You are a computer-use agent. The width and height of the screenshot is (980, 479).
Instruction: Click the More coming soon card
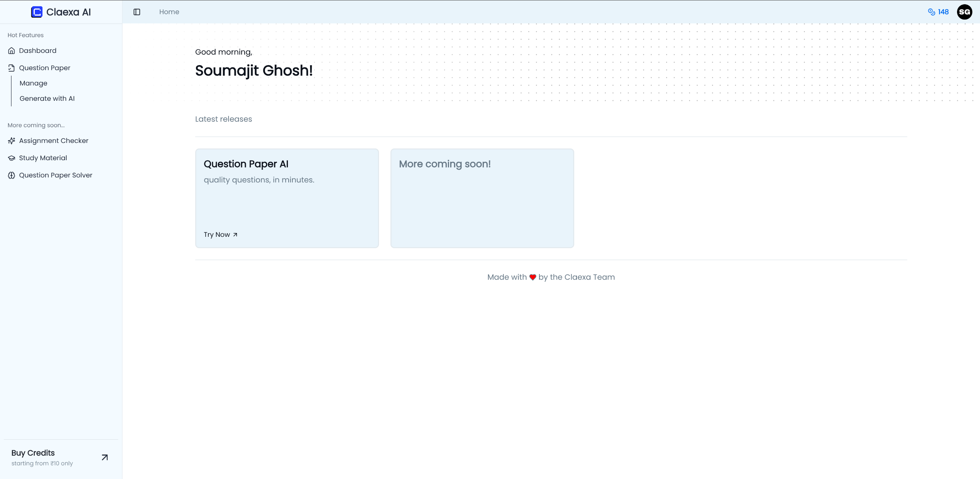coord(482,198)
